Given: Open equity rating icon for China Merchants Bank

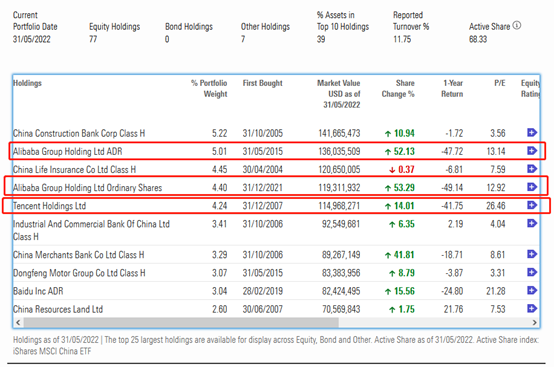Looking at the screenshot, I should (532, 254).
